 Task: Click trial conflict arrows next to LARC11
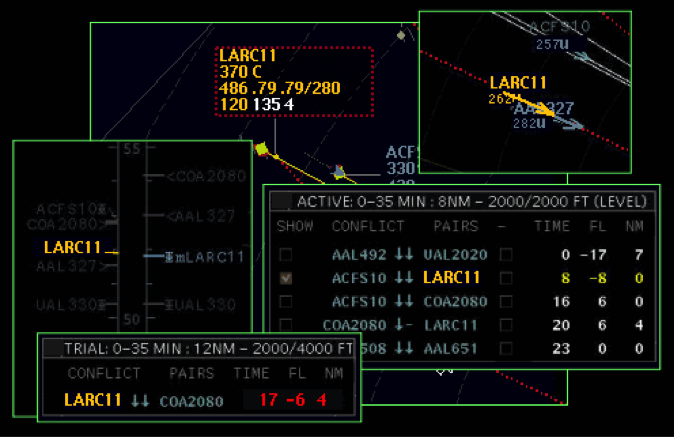pyautogui.click(x=139, y=400)
